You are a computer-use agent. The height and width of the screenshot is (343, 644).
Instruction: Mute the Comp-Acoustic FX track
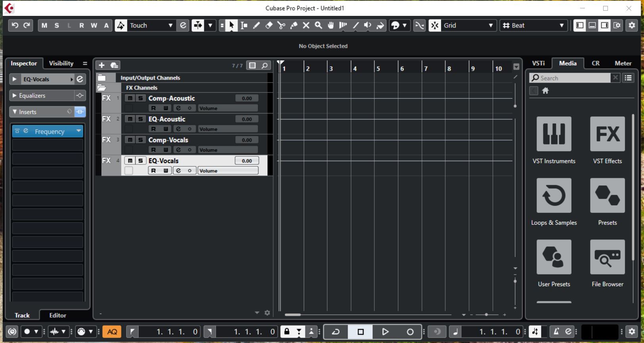point(130,98)
